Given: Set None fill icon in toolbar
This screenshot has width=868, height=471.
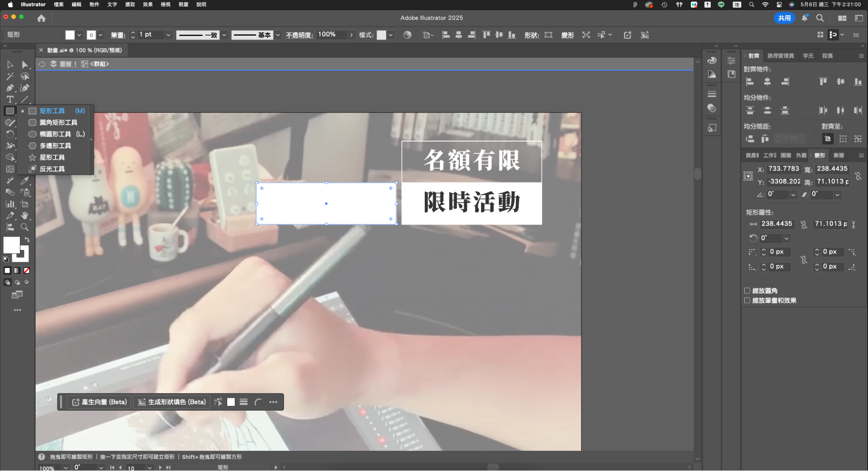Looking at the screenshot, I should (x=26, y=270).
